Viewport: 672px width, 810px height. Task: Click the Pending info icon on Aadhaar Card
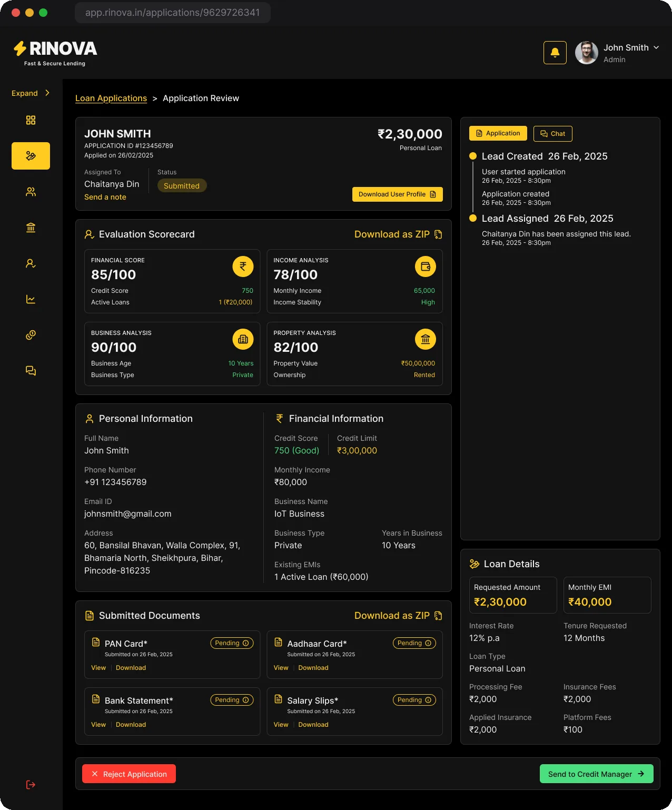tap(428, 643)
